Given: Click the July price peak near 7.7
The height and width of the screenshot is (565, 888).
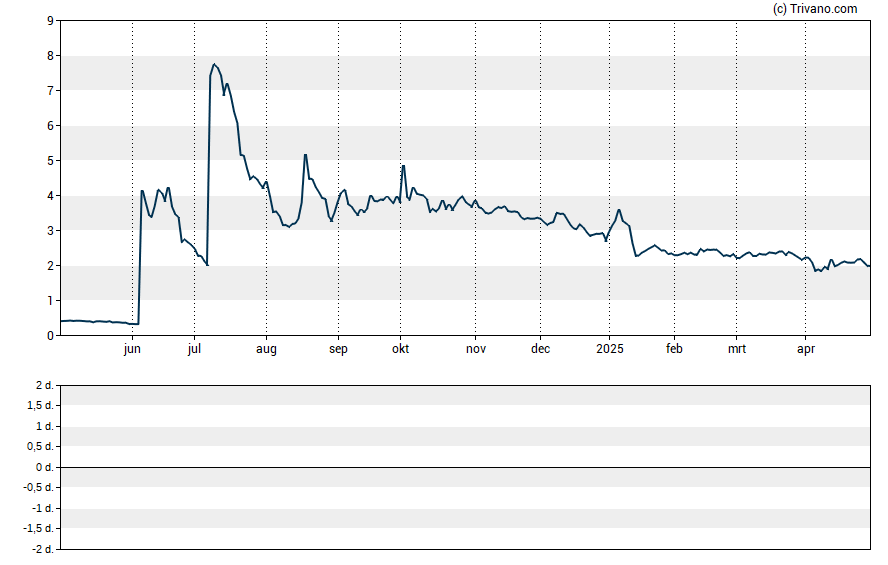Looking at the screenshot, I should 214,65.
